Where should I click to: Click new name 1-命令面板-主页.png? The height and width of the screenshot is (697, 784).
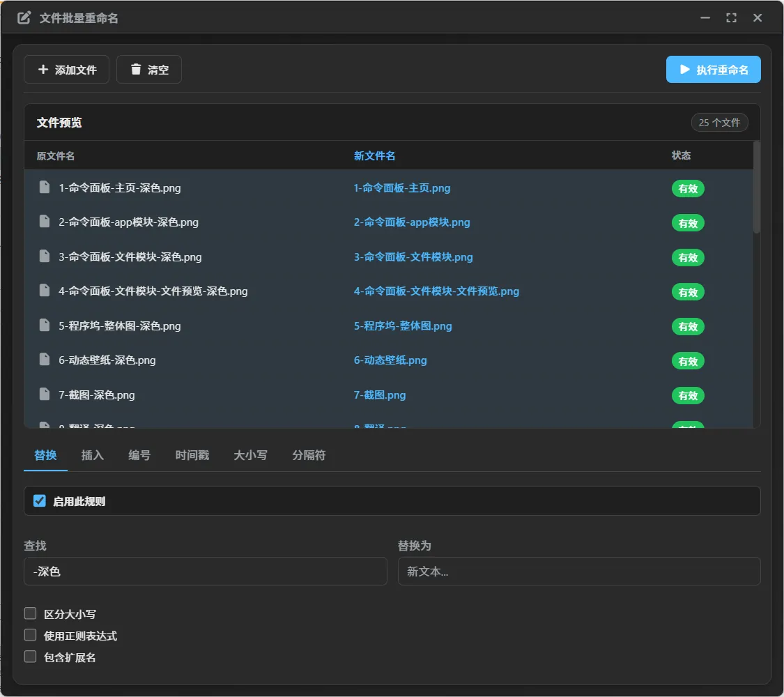coord(402,188)
